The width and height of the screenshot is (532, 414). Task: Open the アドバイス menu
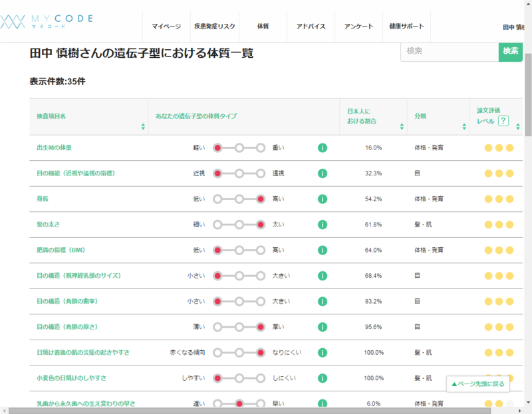311,27
